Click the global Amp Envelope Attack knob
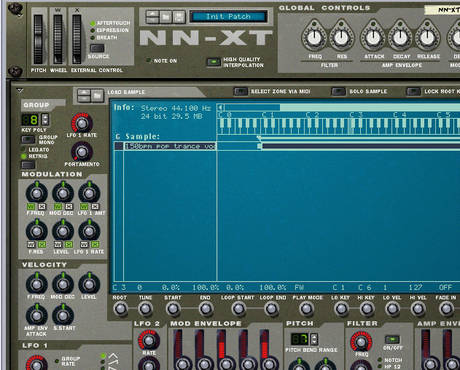 [x=373, y=38]
